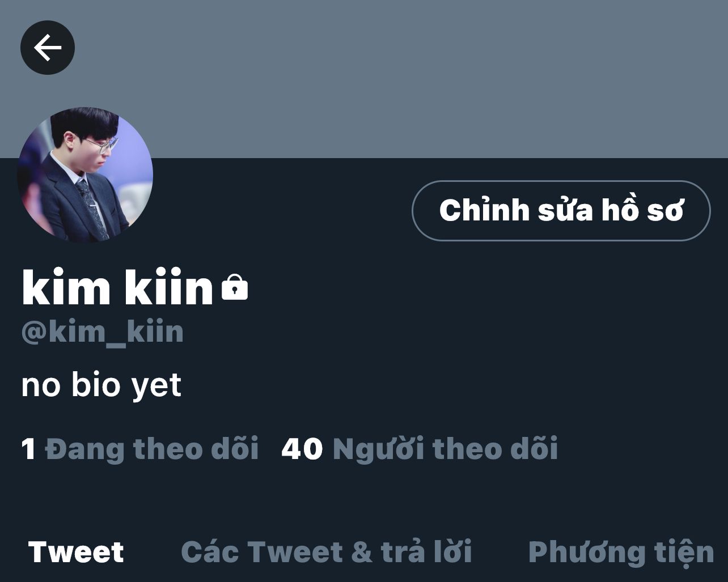728x582 pixels.
Task: Switch to the Tweet tab
Action: point(76,552)
